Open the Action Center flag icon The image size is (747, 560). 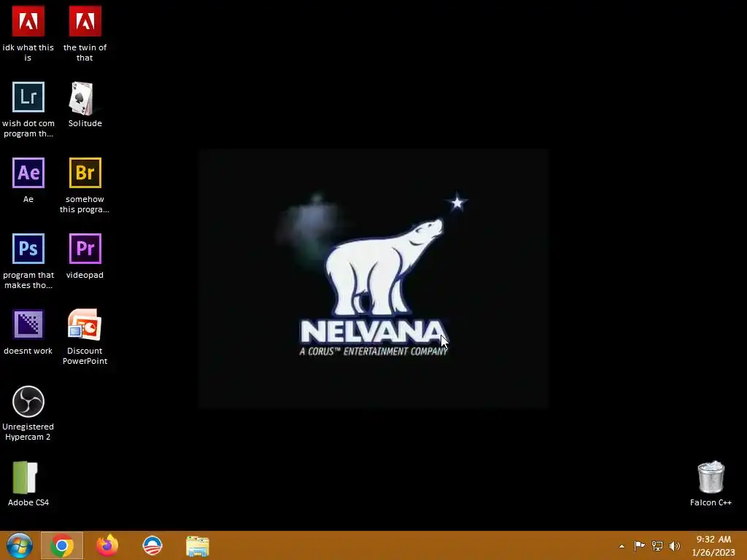pyautogui.click(x=639, y=545)
